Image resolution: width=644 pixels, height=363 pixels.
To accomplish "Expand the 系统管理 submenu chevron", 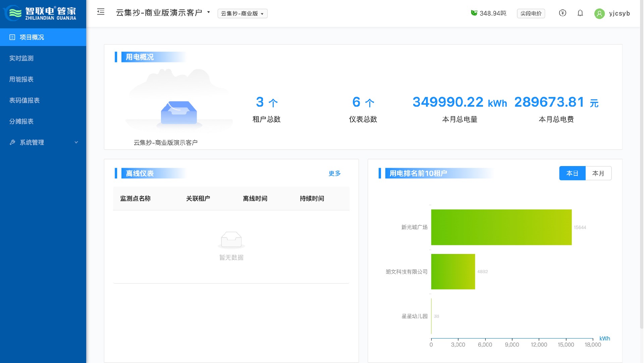I will 76,142.
